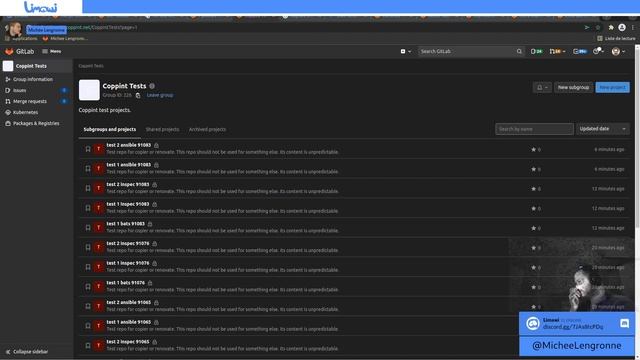
Task: Select Coppint Tests in the sidebar header
Action: pyautogui.click(x=37, y=66)
